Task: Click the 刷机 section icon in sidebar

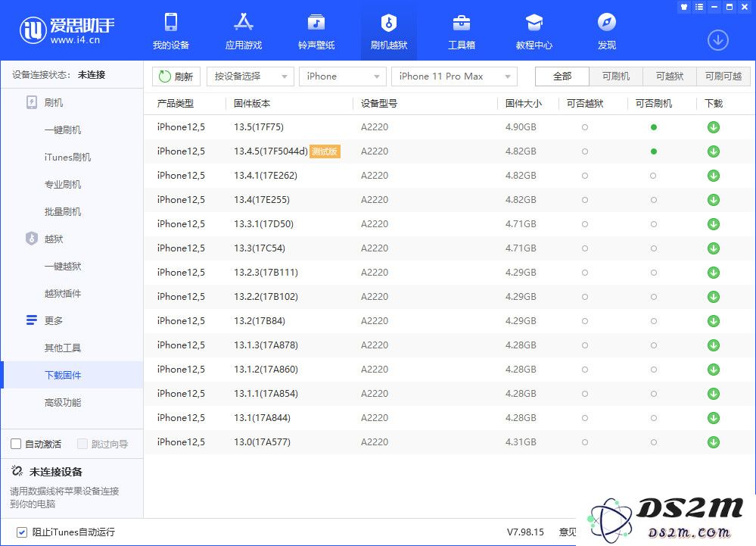Action: tap(31, 102)
